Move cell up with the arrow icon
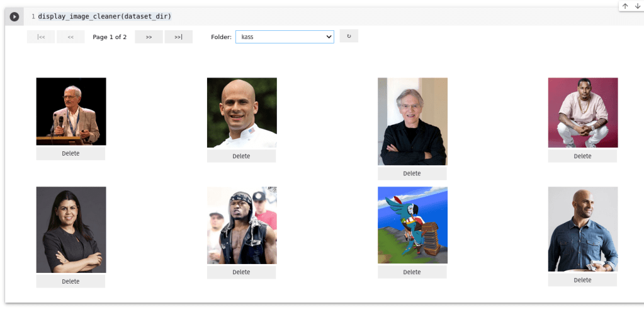Image resolution: width=644 pixels, height=312 pixels. [625, 6]
